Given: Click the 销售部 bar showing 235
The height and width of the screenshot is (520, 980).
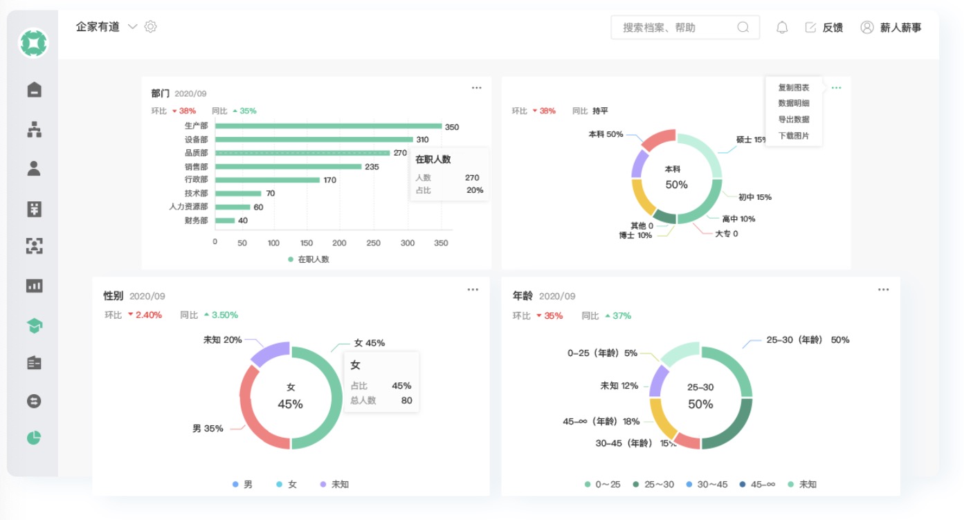Looking at the screenshot, I should pos(289,166).
